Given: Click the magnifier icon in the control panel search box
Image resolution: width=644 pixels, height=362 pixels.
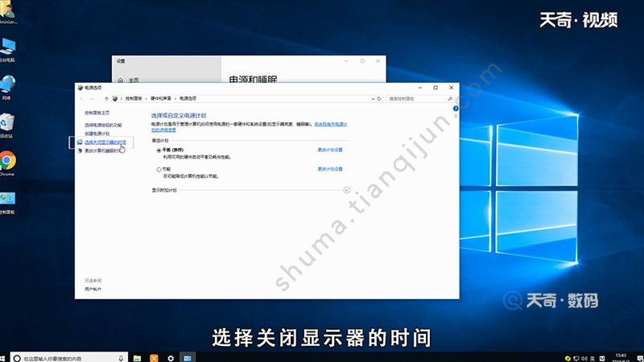Looking at the screenshot, I should [x=450, y=98].
